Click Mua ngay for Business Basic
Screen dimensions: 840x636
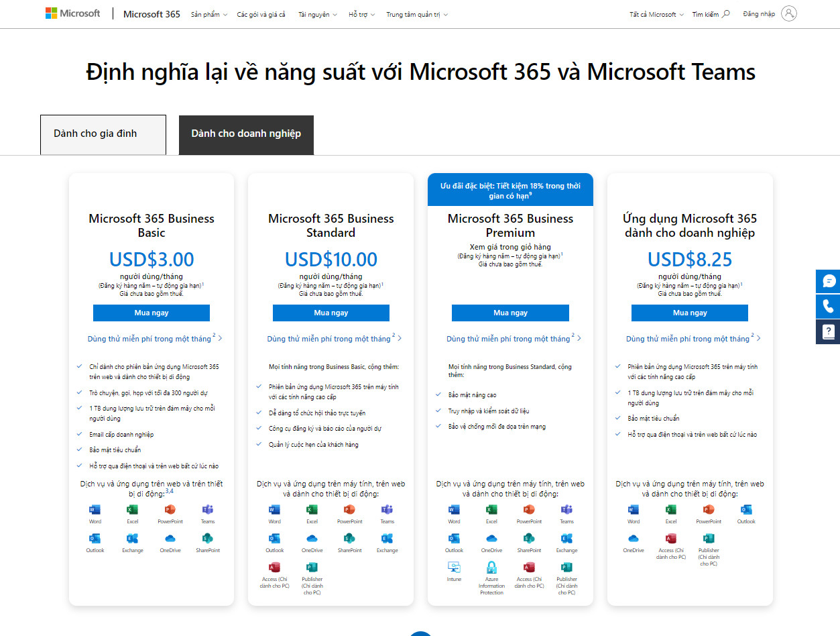[152, 313]
